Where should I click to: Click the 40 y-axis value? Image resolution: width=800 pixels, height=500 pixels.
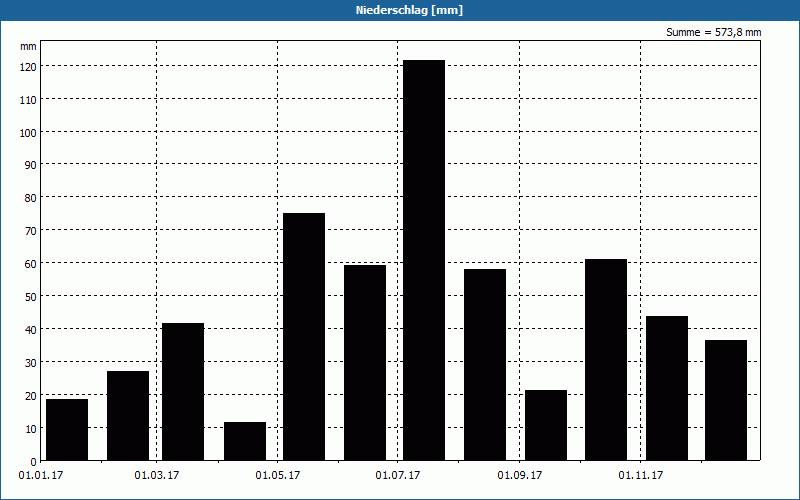31,330
